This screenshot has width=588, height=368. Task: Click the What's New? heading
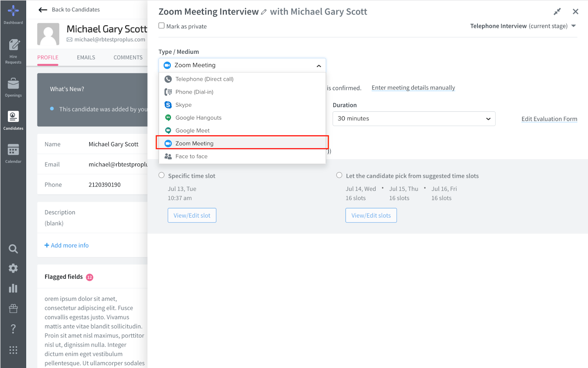(67, 89)
